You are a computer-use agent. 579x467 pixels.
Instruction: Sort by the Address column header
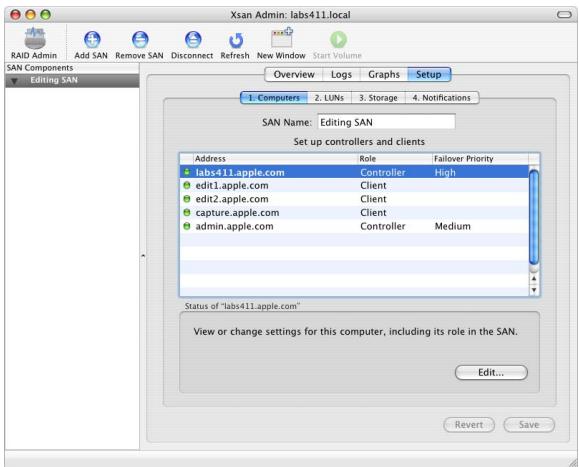(x=275, y=159)
